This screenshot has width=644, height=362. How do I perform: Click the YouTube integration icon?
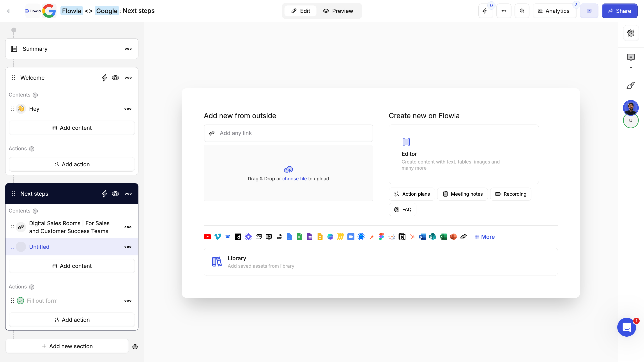click(x=207, y=237)
